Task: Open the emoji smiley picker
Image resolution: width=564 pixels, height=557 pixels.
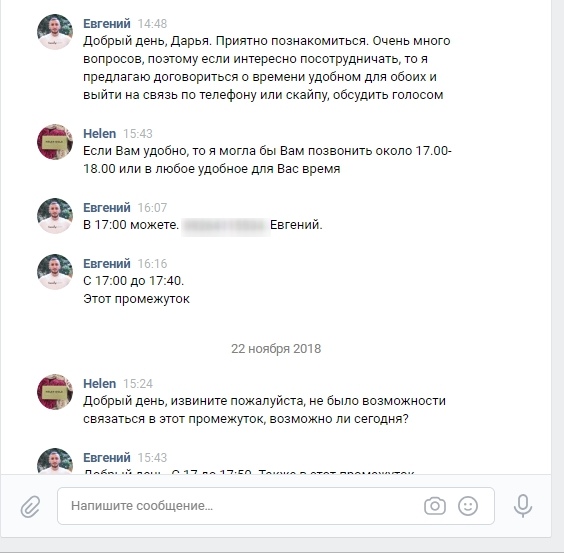Action: pos(468,506)
